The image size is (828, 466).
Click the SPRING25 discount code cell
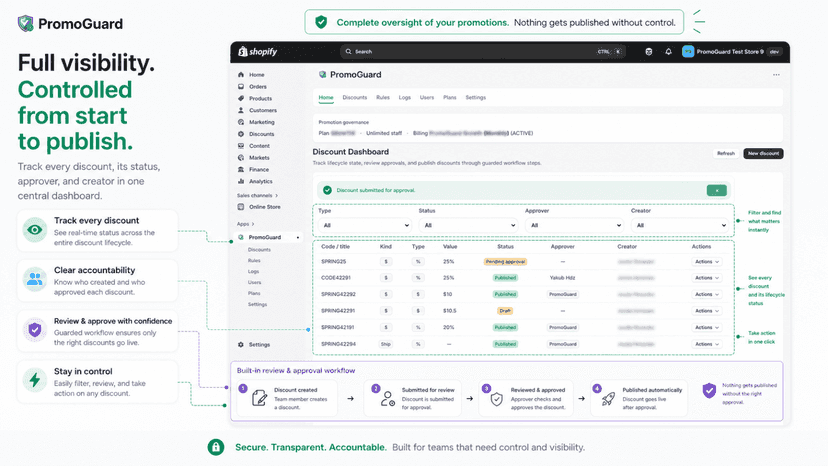tap(333, 262)
